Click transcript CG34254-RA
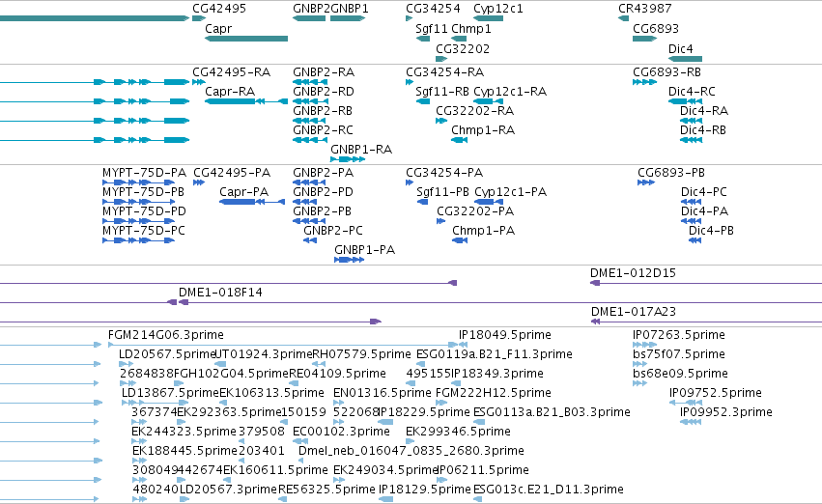 (x=444, y=72)
